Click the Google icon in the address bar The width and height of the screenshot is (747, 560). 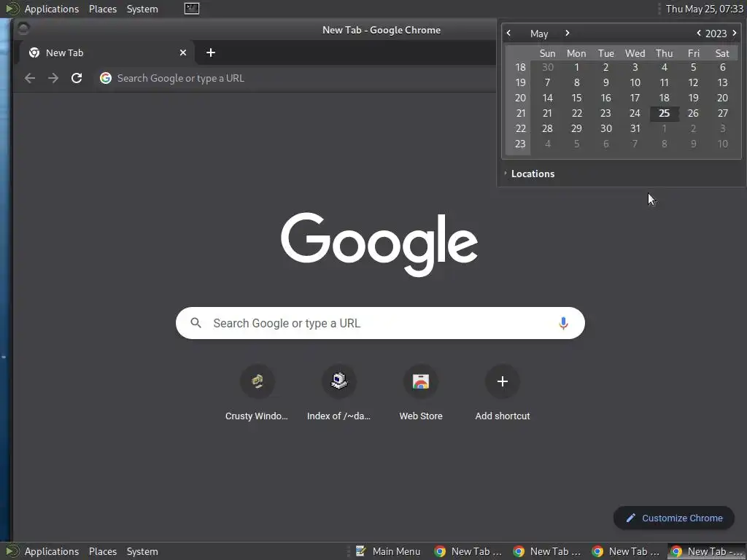106,78
